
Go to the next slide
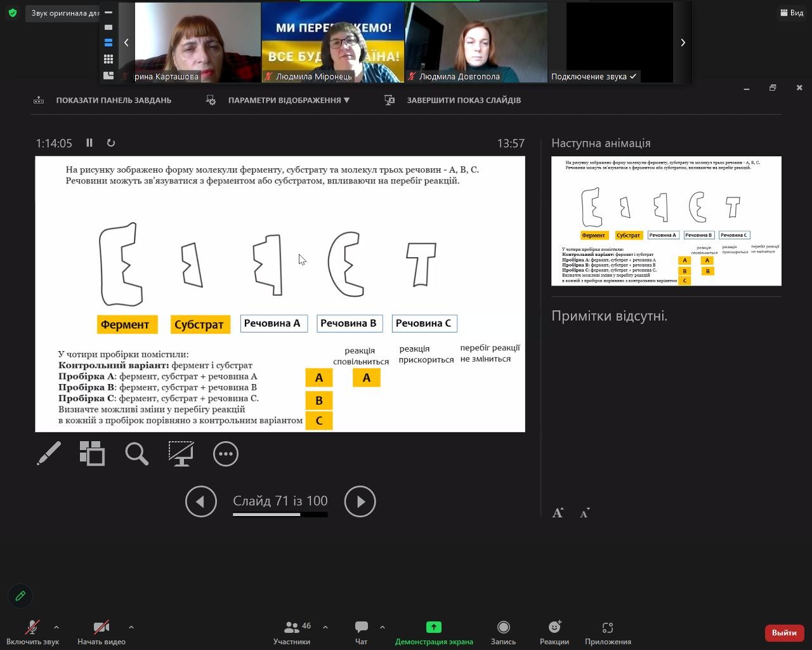coord(360,501)
